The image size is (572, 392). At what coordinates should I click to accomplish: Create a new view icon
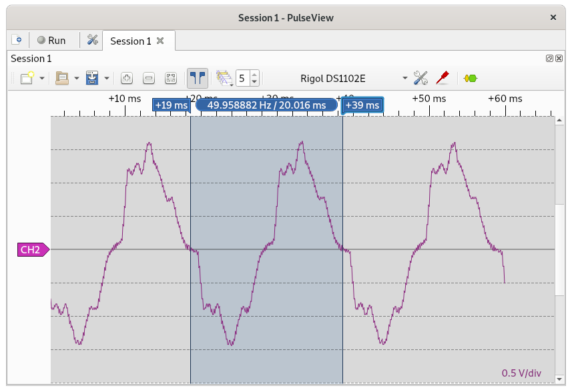click(x=27, y=78)
